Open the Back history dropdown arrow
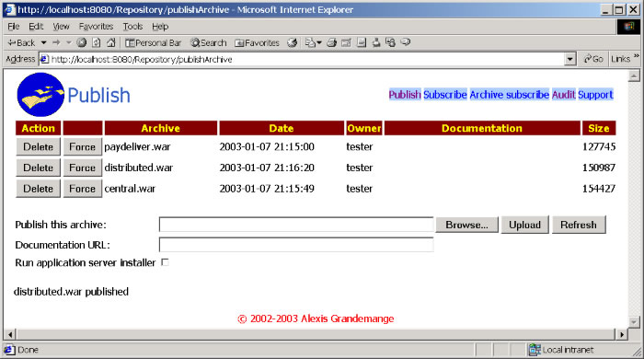This screenshot has width=644, height=359. [x=43, y=42]
